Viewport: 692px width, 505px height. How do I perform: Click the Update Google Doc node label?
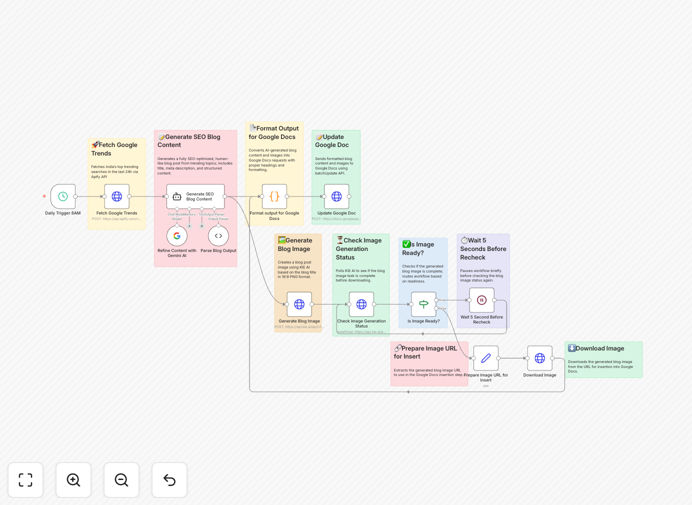pyautogui.click(x=337, y=213)
